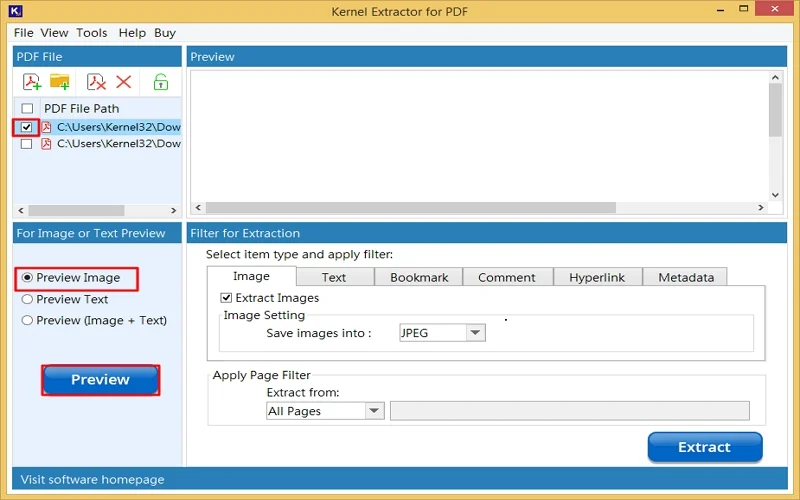Click the Preview pane scroll right arrow
The width and height of the screenshot is (800, 500).
[x=761, y=208]
